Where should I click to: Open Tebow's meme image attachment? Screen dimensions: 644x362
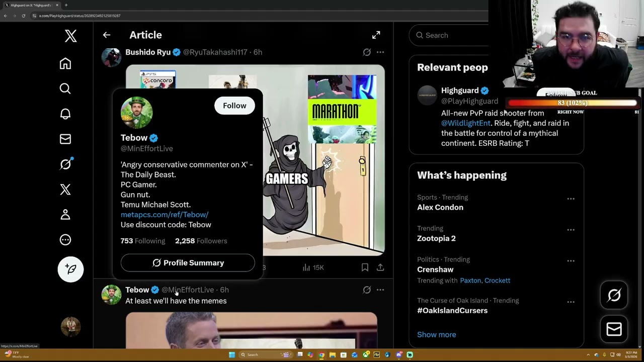[251, 330]
